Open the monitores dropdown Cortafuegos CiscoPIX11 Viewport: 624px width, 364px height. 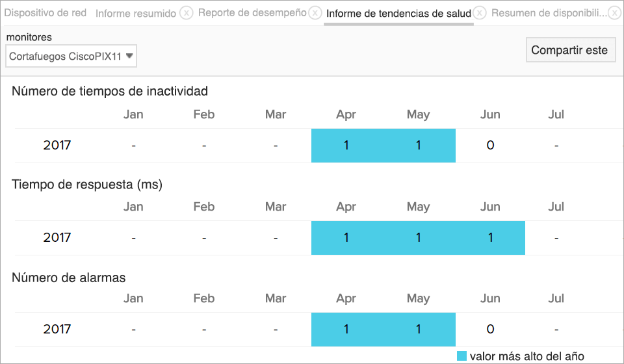coord(71,57)
